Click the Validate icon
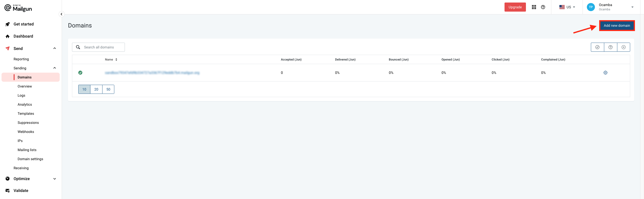The height and width of the screenshot is (199, 644). [8, 190]
